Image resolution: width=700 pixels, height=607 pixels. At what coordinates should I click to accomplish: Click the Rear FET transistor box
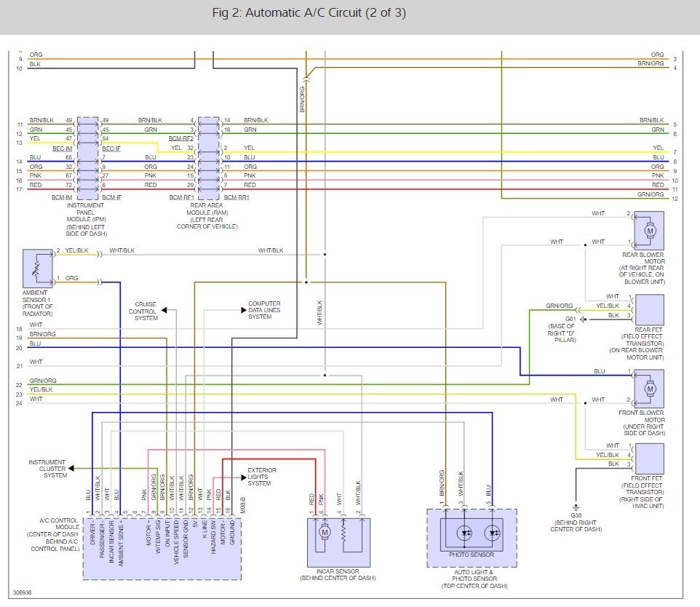click(649, 309)
